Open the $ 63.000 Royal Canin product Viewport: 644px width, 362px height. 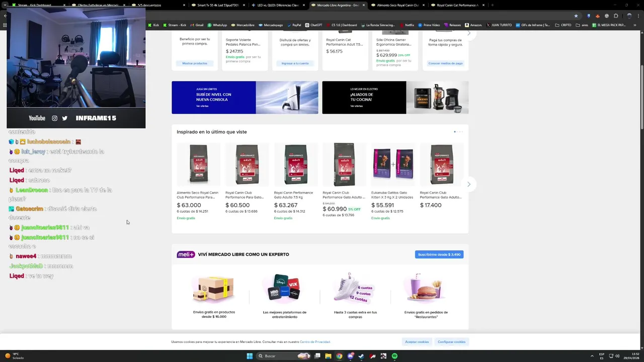[x=198, y=182]
